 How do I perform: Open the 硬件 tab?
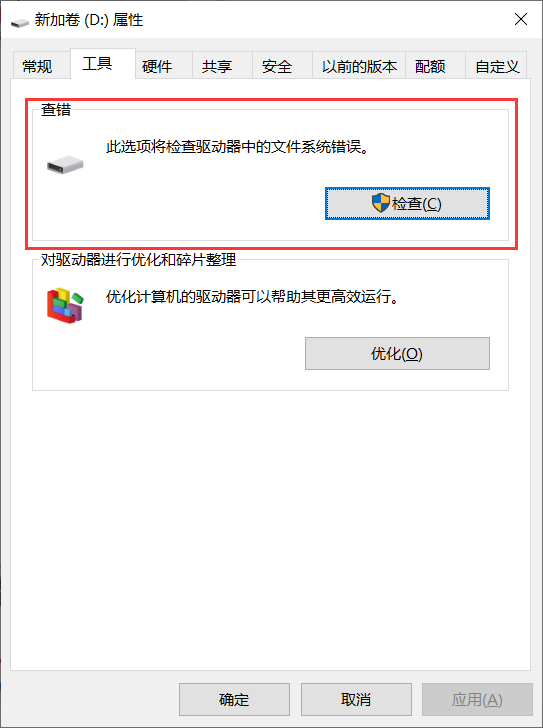[x=157, y=66]
